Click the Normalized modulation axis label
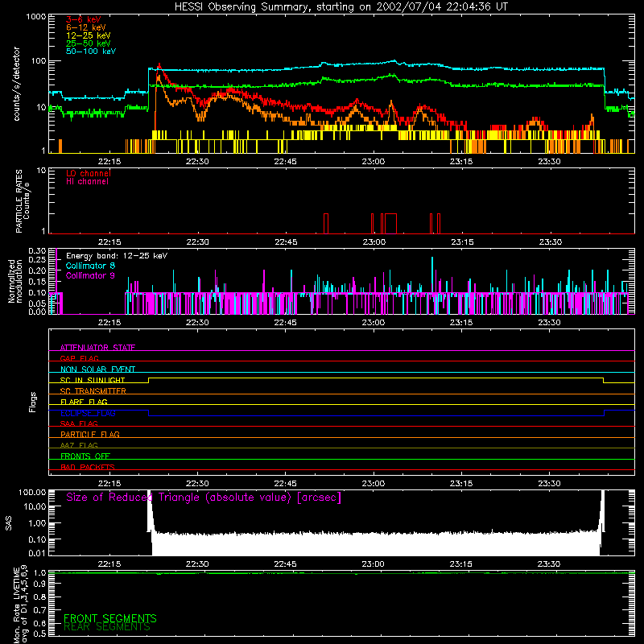The width and height of the screenshot is (644, 644). tap(15, 281)
